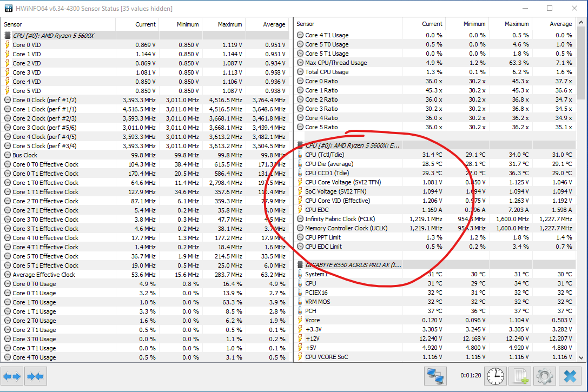Image resolution: width=588 pixels, height=392 pixels.
Task: Select Core 1 T0 Usage row
Action: pyautogui.click(x=146, y=302)
